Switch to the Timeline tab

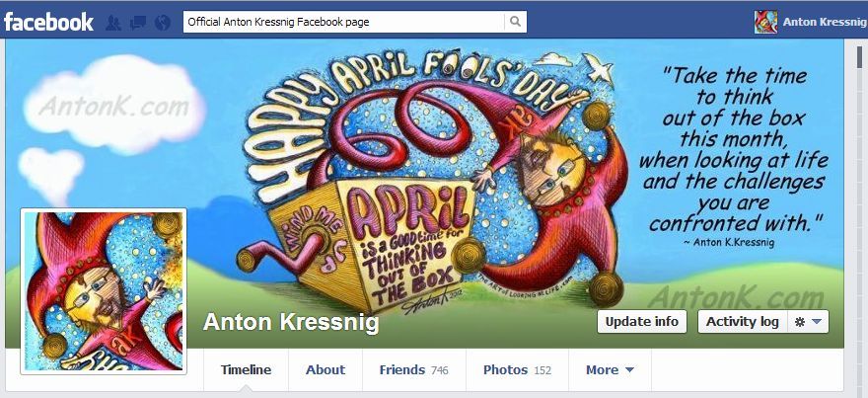click(246, 369)
